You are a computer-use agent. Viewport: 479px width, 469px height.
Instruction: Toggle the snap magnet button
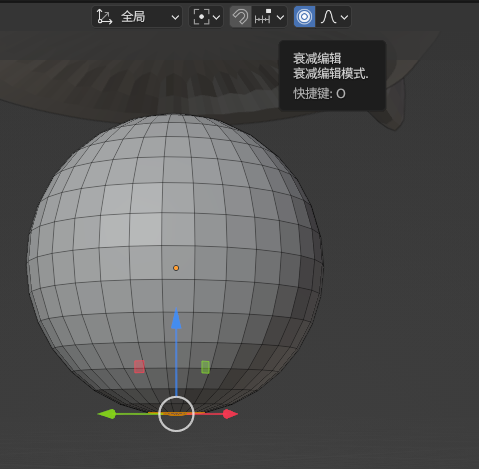coord(240,17)
